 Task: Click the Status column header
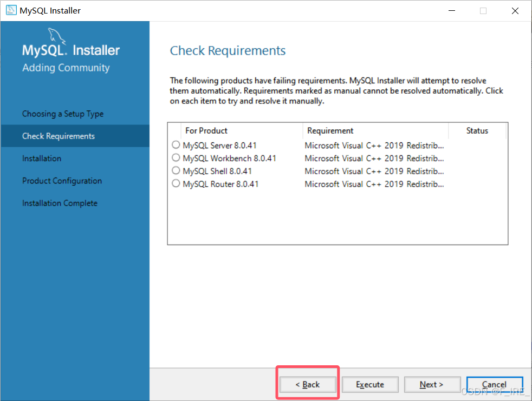(x=477, y=131)
